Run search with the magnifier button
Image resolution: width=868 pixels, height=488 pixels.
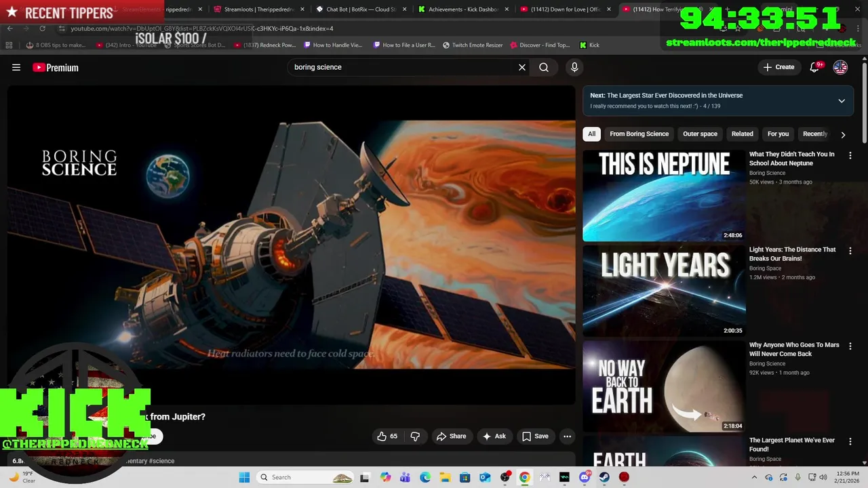[544, 67]
